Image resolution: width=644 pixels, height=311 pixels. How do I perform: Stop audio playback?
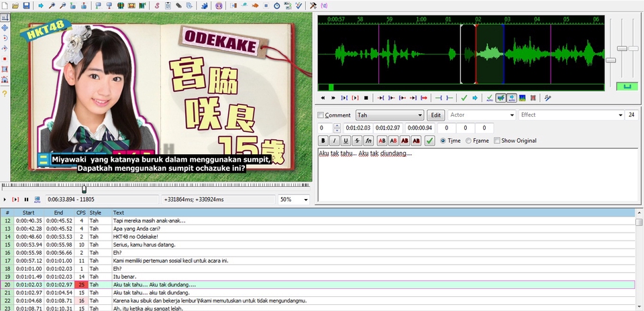pos(366,98)
